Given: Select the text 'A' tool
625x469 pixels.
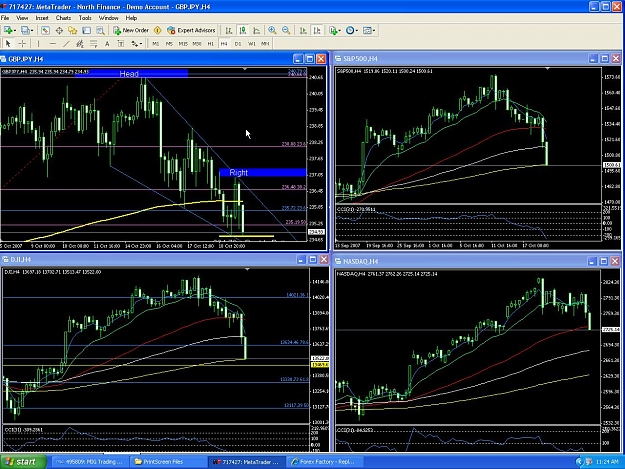Looking at the screenshot, I should 107,44.
